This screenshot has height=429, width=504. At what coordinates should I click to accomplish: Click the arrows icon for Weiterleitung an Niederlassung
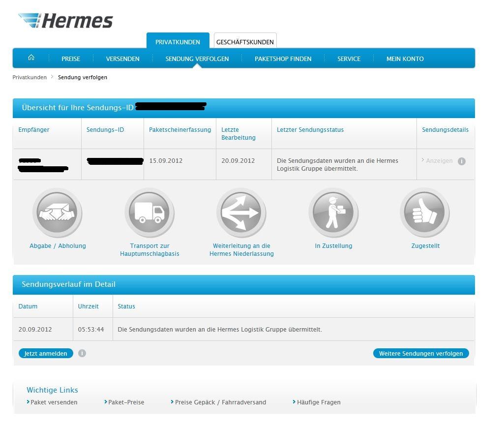point(241,213)
